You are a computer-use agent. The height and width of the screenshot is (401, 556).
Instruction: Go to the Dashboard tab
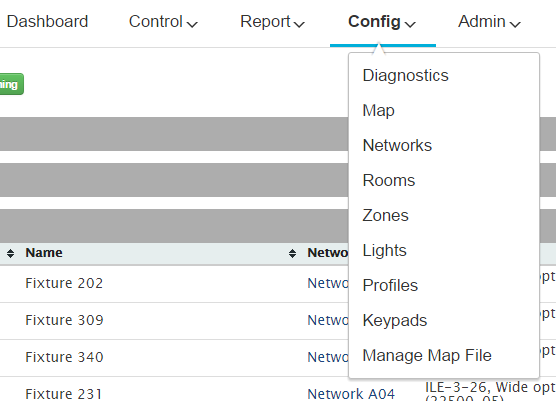47,22
